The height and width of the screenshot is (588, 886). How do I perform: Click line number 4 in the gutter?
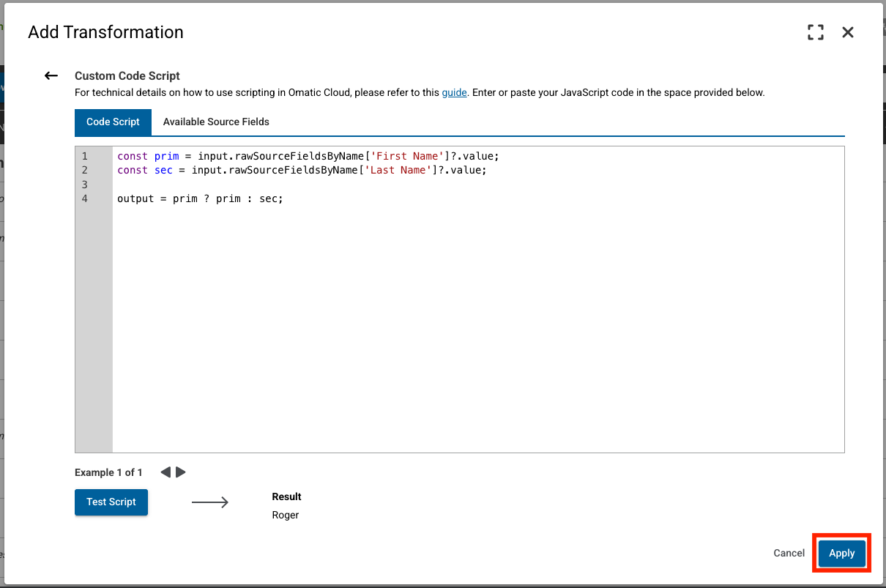click(x=85, y=198)
